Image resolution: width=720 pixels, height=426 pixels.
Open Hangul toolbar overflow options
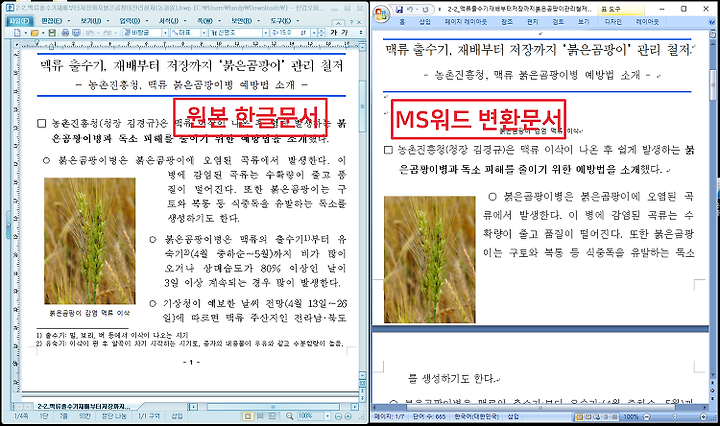361,33
